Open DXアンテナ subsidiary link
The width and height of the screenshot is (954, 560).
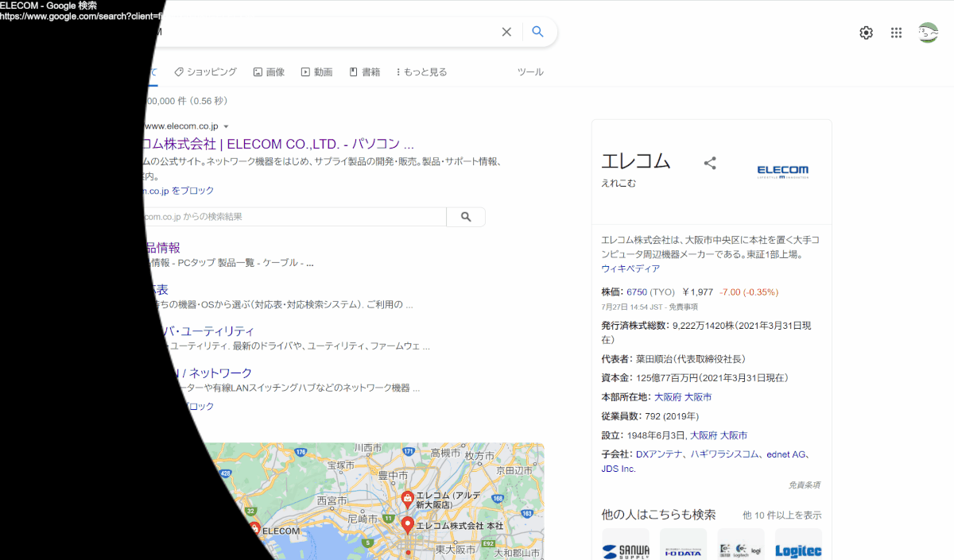click(x=660, y=454)
